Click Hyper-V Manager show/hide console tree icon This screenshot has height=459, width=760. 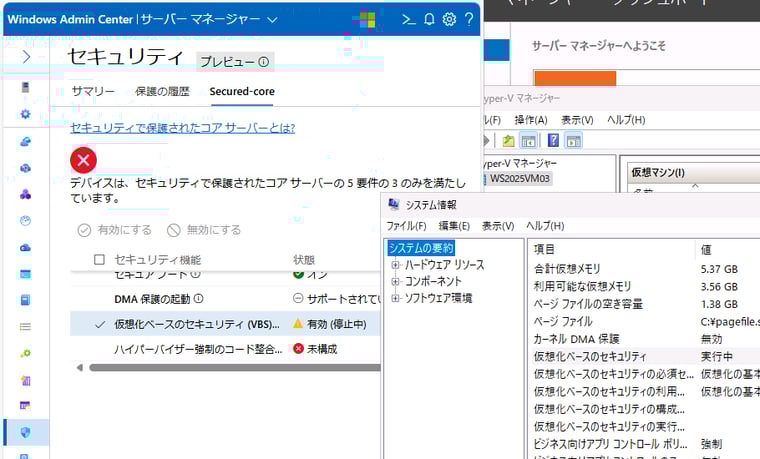click(x=528, y=141)
